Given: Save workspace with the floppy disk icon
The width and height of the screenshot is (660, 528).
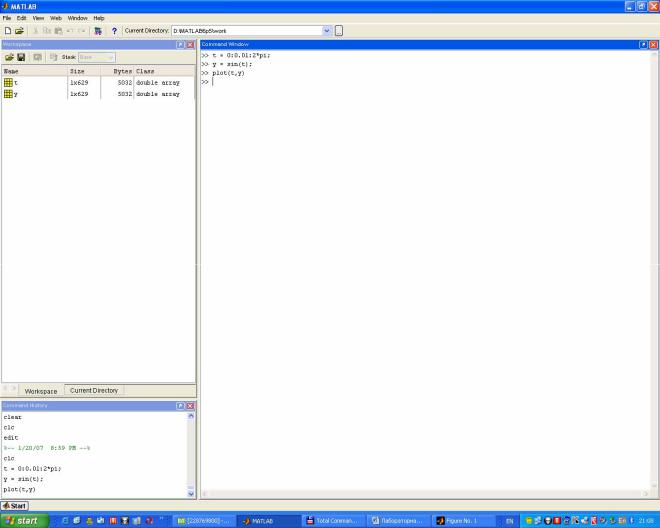Looking at the screenshot, I should coord(21,57).
